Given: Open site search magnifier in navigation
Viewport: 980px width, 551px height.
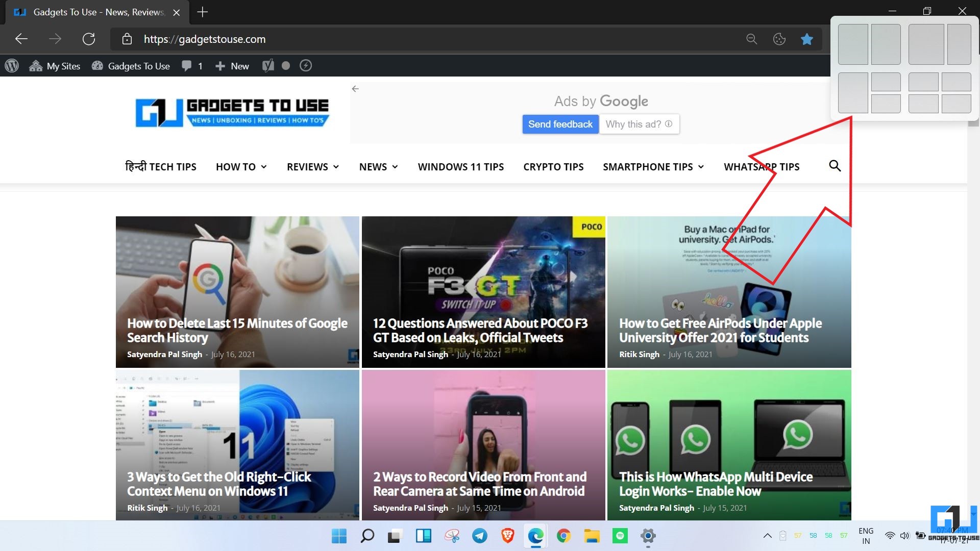Looking at the screenshot, I should [x=835, y=166].
